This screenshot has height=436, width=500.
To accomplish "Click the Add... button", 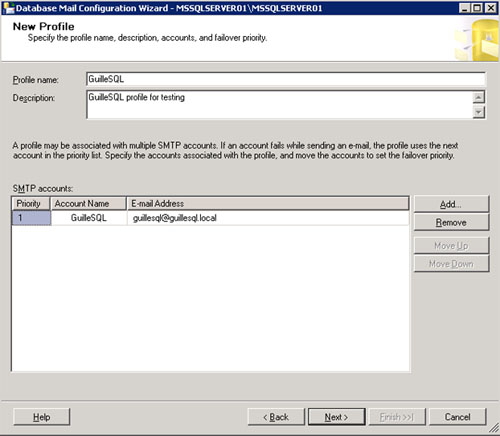I will 451,204.
